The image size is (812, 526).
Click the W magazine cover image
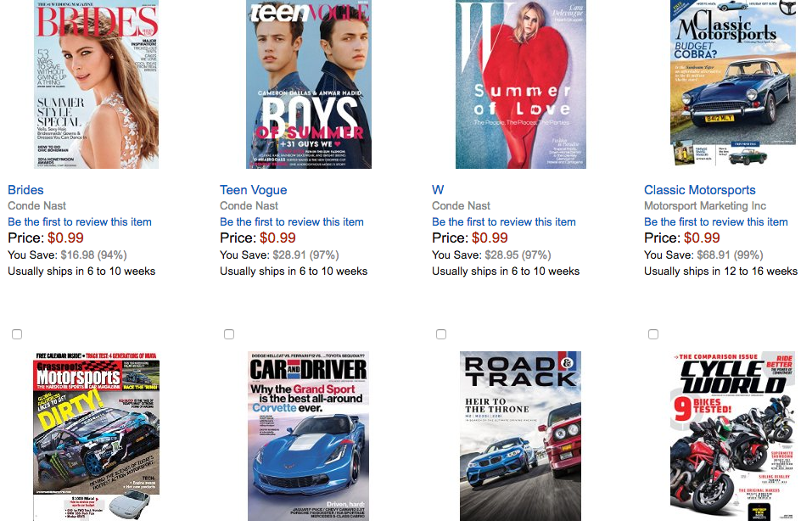pyautogui.click(x=520, y=85)
